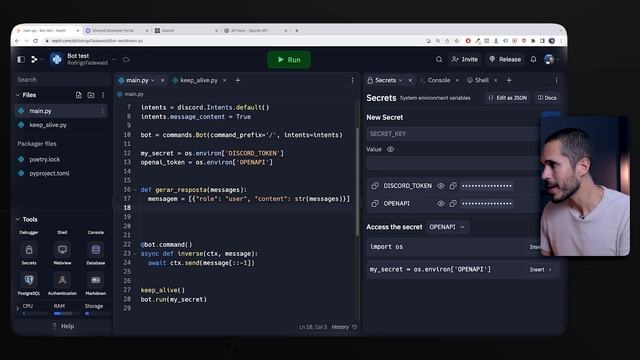
Task: Go back in the Chrome browser
Action: (17, 41)
